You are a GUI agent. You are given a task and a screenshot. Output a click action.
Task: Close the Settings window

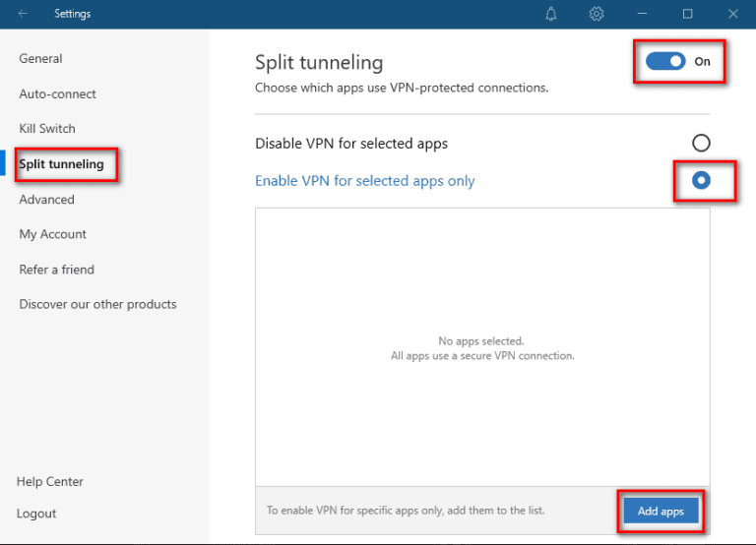pos(732,14)
